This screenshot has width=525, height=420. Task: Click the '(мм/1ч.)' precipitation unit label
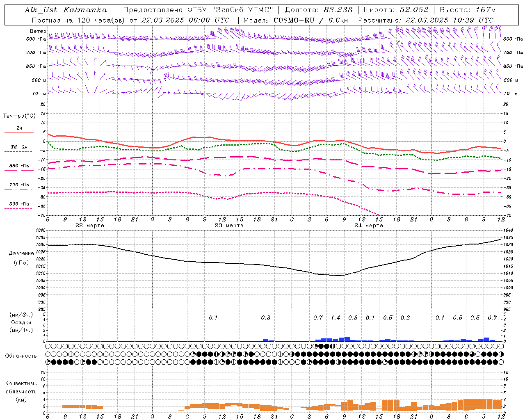point(21,330)
